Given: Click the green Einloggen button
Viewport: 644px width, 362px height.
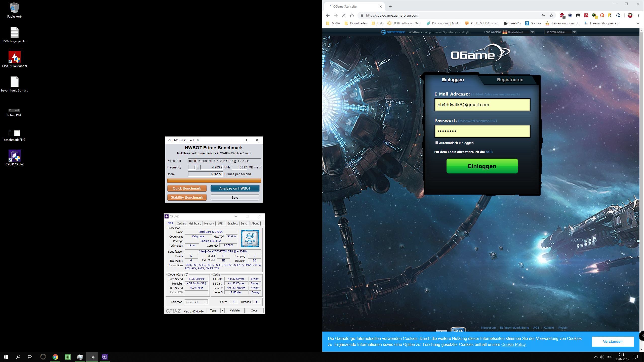Looking at the screenshot, I should tap(482, 166).
